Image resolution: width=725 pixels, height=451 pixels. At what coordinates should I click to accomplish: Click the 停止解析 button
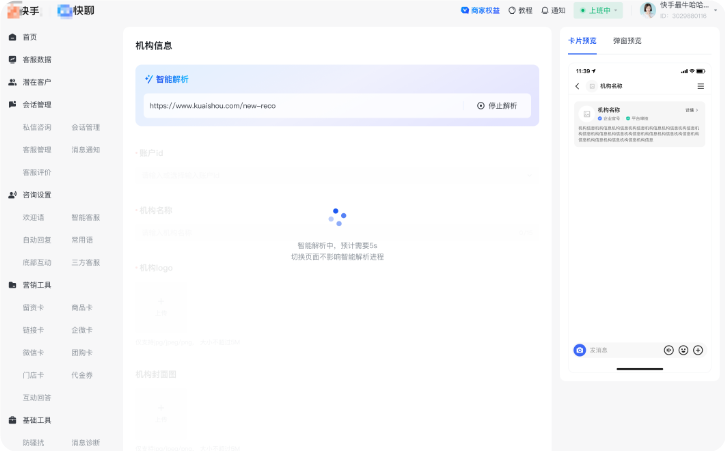pyautogui.click(x=497, y=106)
